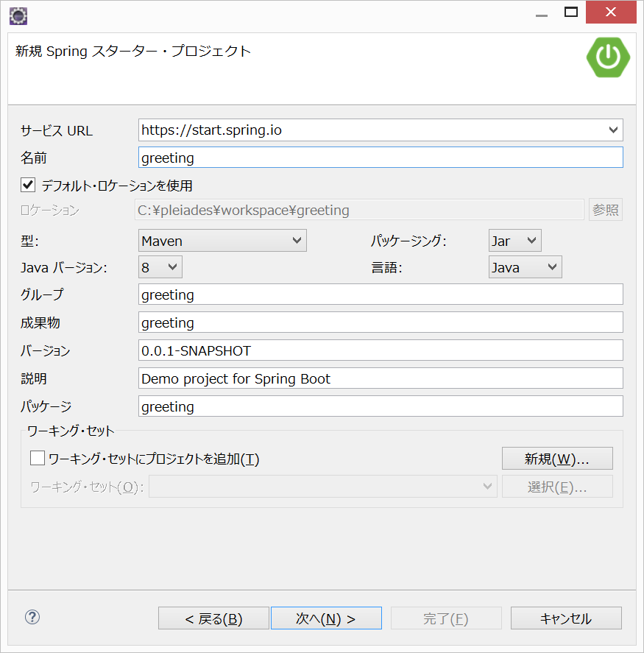Open the Maven type dropdown
This screenshot has height=653, width=644.
click(x=222, y=240)
